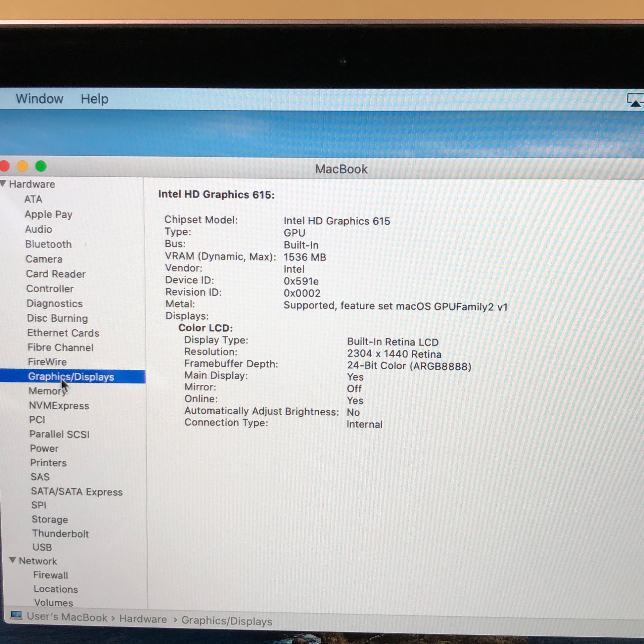The width and height of the screenshot is (644, 644).
Task: Select SATA/SATA Express in the sidebar
Action: coord(77,492)
